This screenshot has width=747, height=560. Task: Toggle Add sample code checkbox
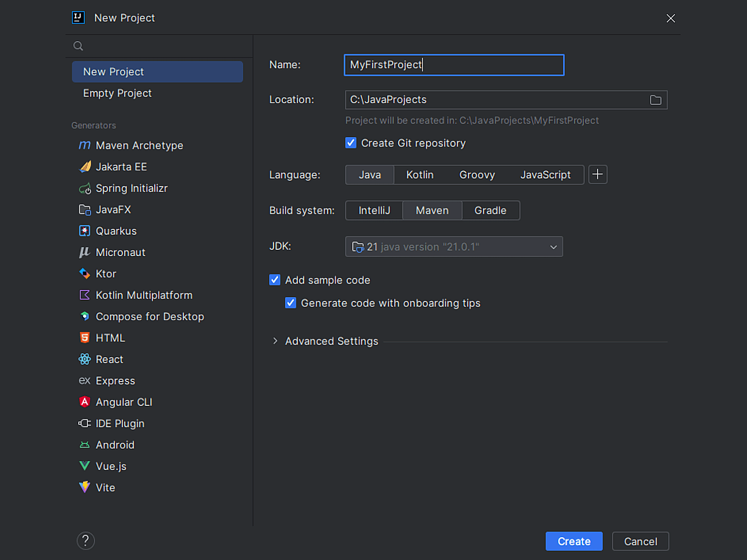coord(275,280)
